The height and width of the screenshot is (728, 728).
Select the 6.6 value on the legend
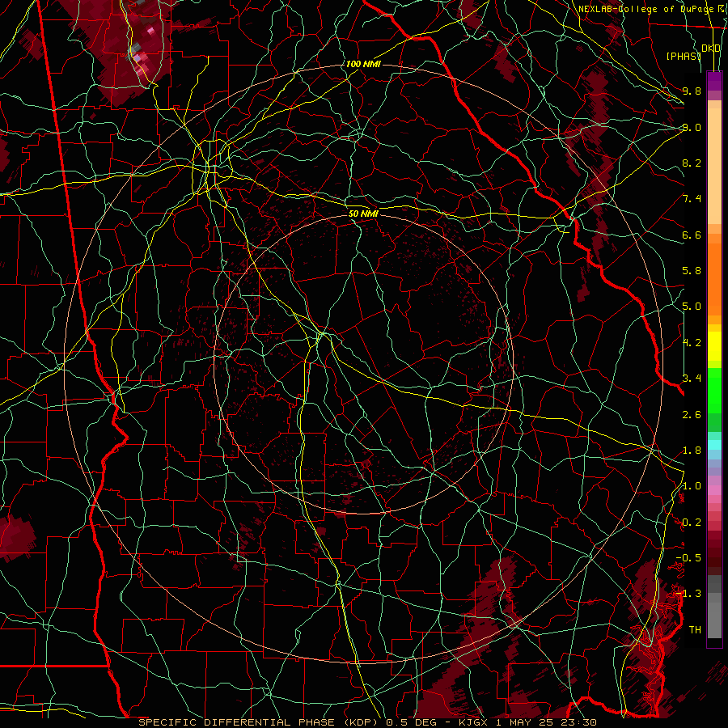click(692, 235)
